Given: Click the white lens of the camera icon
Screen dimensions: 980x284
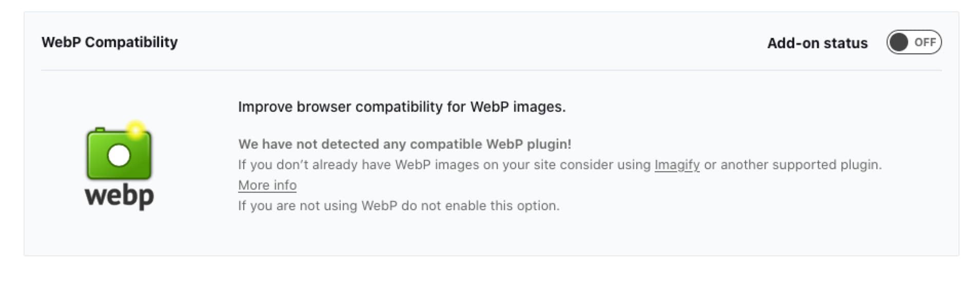Looking at the screenshot, I should [119, 155].
